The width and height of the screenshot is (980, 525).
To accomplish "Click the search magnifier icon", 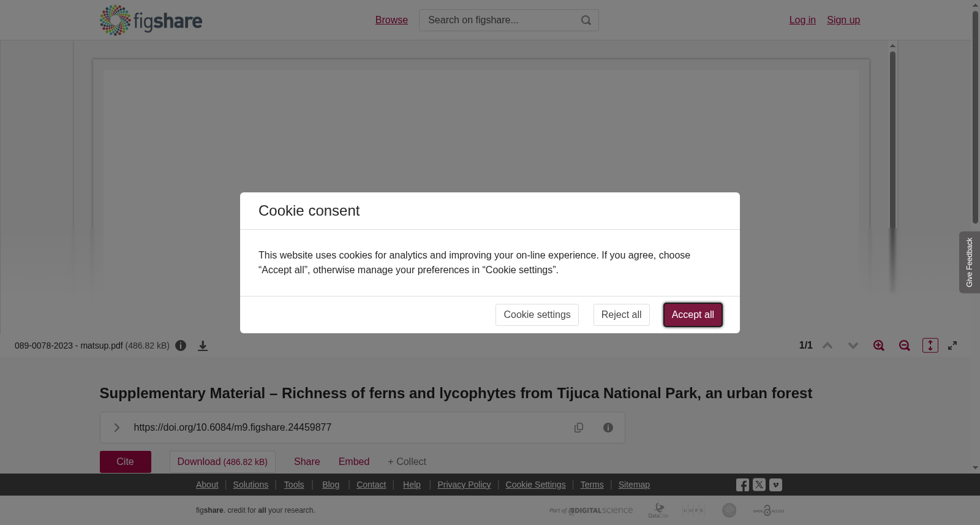I will [x=586, y=20].
